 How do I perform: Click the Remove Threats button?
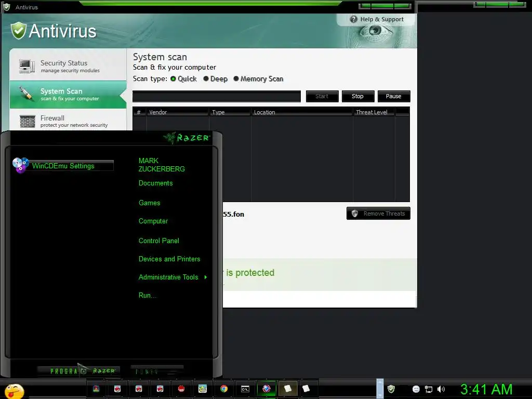pos(378,214)
